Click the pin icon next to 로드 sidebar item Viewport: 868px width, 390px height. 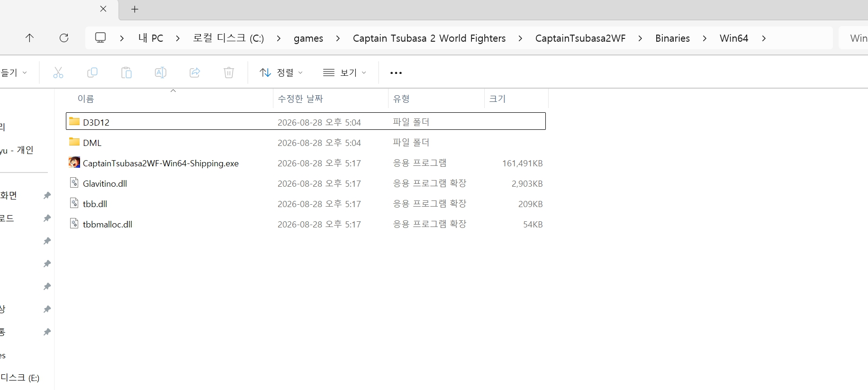point(47,218)
